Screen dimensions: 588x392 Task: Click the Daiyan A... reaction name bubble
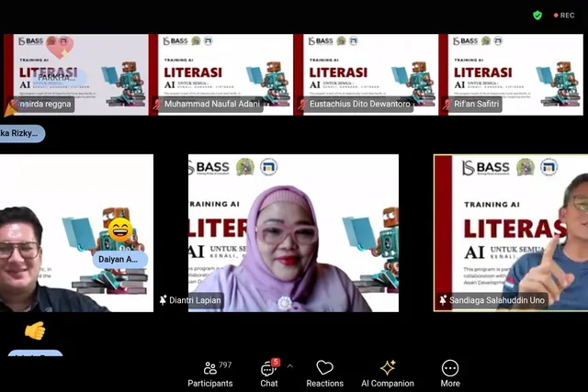click(120, 259)
